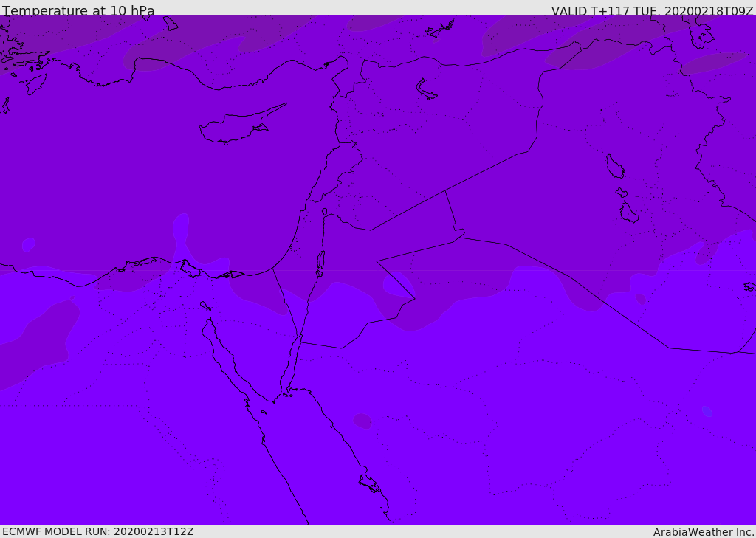The width and height of the screenshot is (756, 538).
Task: Click Lake Assad in northern Syria
Action: coord(426,90)
